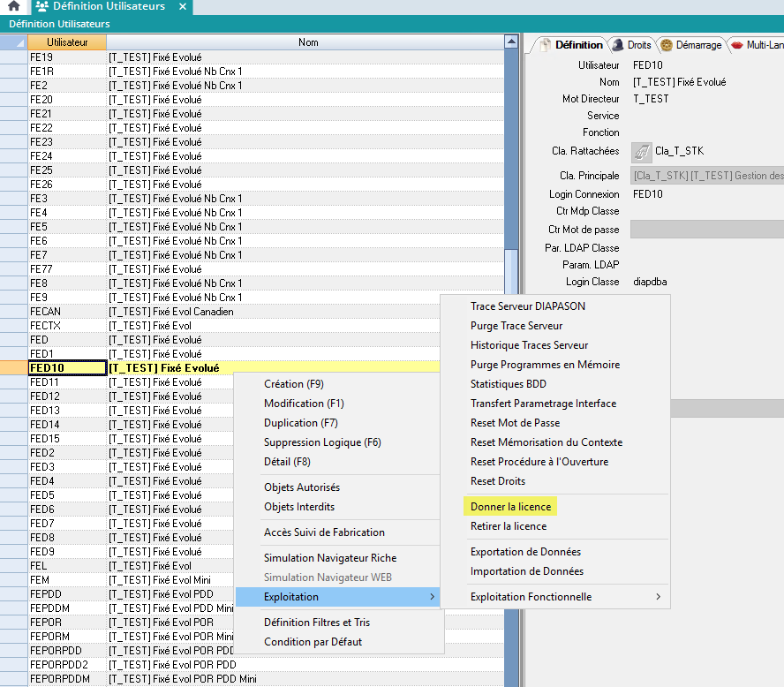This screenshot has width=784, height=687.
Task: Select Reset Mot de Passe
Action: [515, 423]
